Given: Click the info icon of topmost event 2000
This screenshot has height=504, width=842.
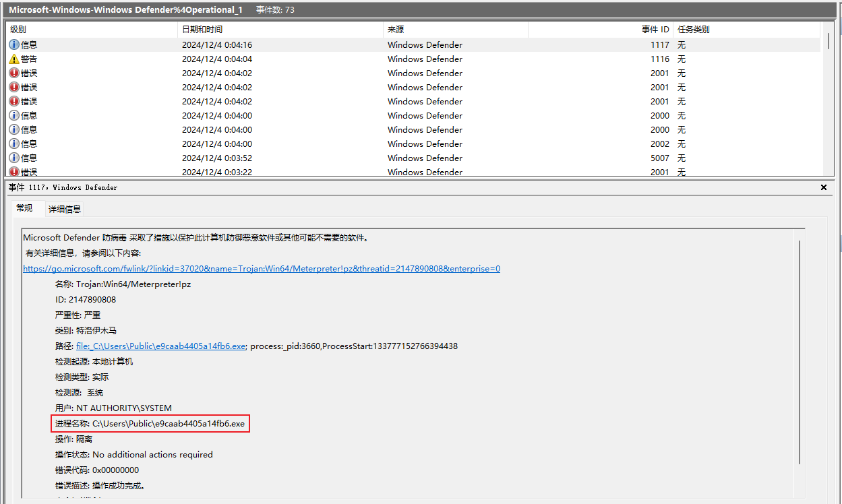Looking at the screenshot, I should click(14, 115).
